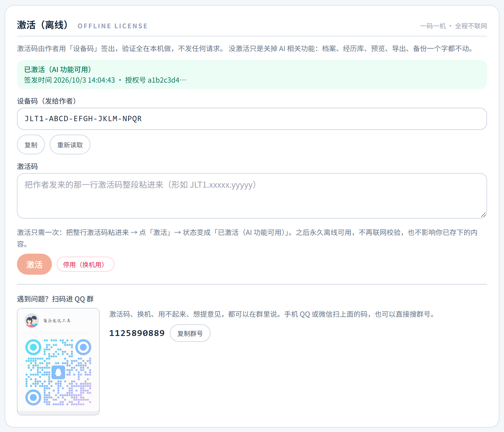This screenshot has height=432, width=504.
Task: Click the 简历优化工具 group name text
Action: tap(57, 320)
